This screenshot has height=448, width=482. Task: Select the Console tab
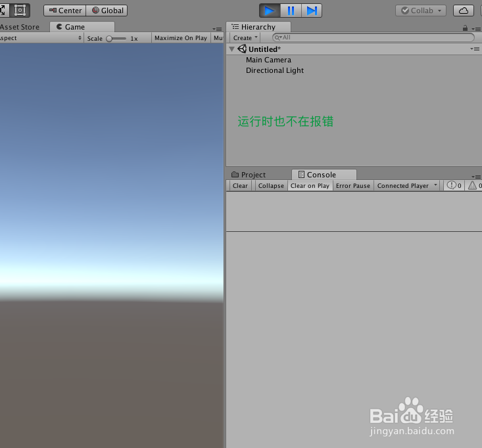point(324,175)
